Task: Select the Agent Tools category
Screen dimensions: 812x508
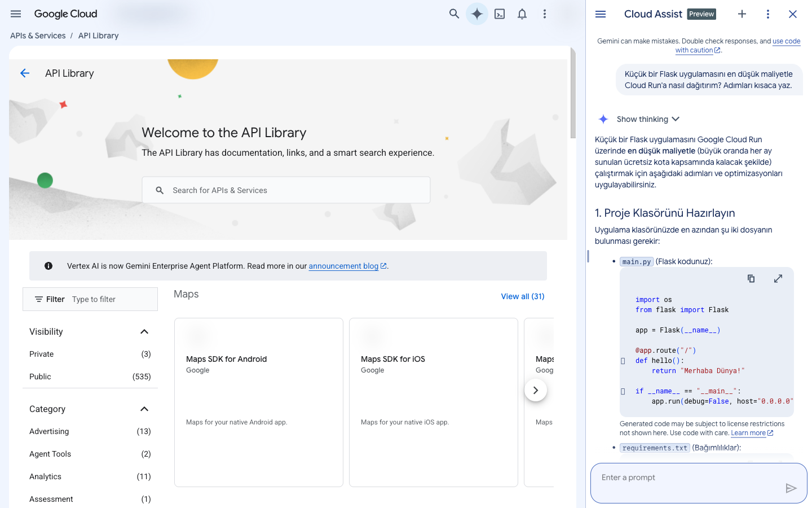Action: tap(90, 454)
